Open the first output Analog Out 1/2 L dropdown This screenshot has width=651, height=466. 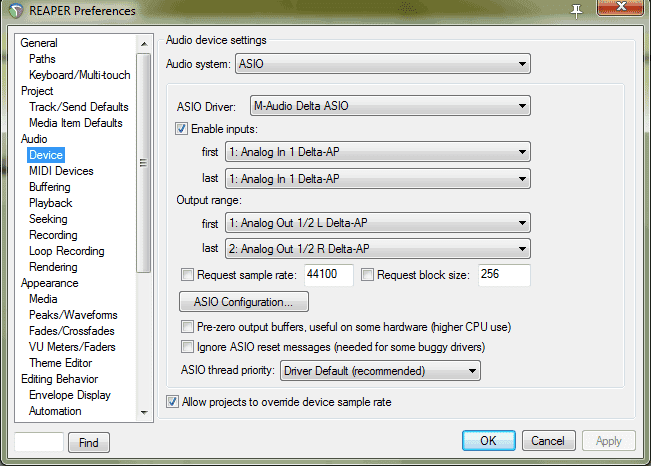pos(378,223)
